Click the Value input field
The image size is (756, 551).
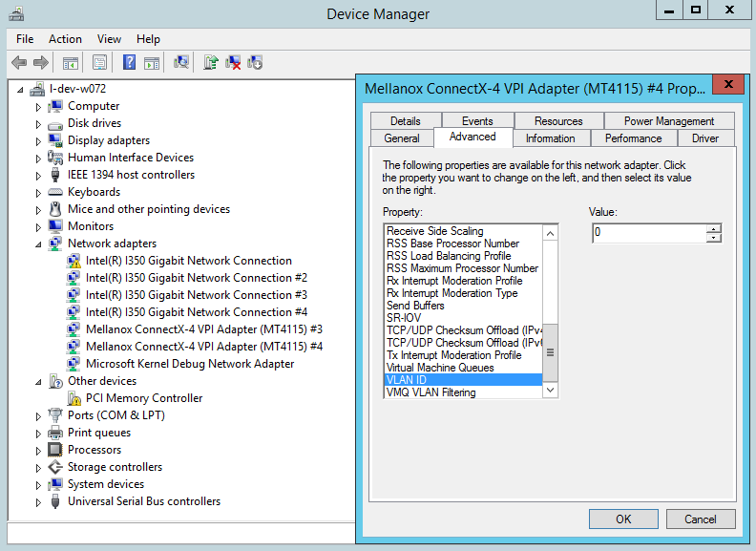click(649, 233)
